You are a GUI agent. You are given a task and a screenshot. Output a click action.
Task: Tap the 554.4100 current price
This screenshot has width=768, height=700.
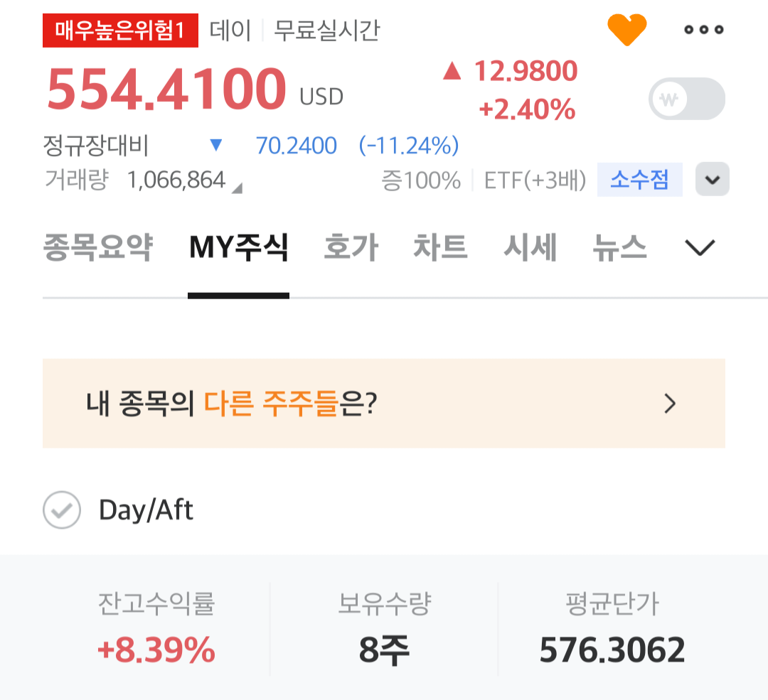pos(166,89)
